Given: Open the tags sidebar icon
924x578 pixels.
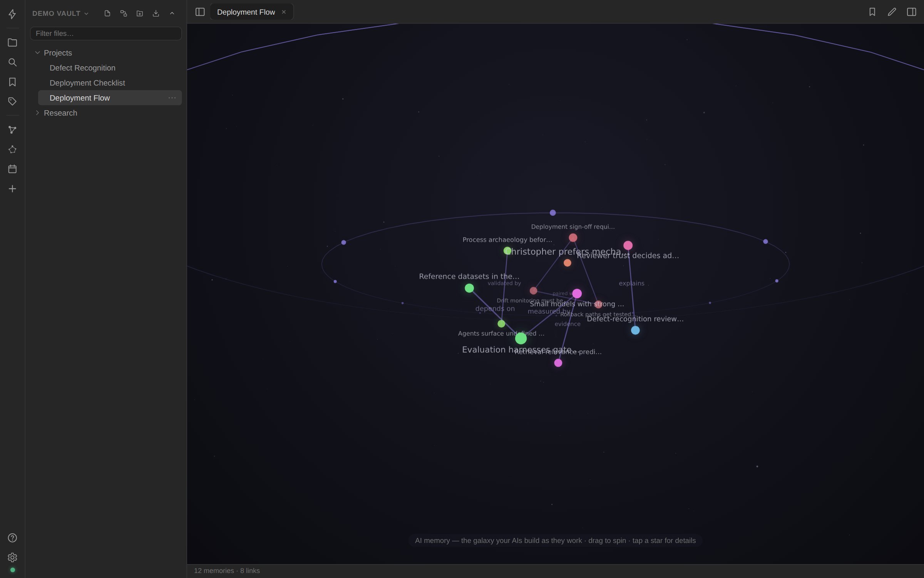Looking at the screenshot, I should point(12,101).
